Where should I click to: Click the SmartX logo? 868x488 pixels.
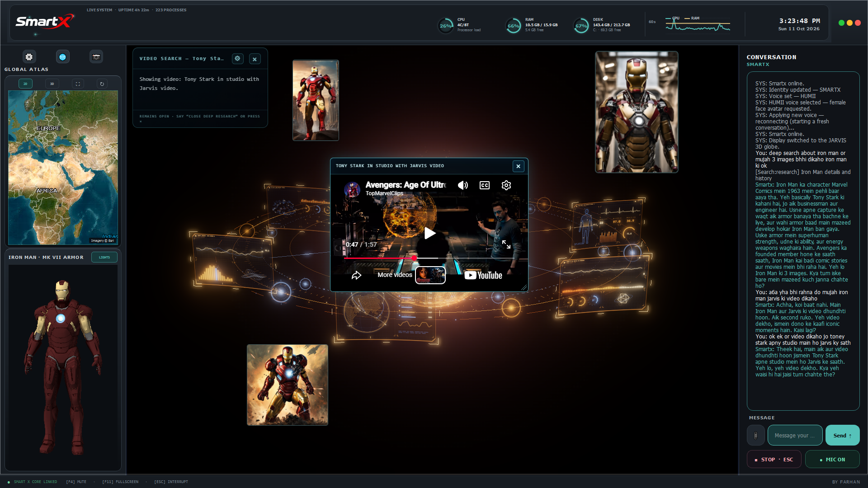coord(44,22)
